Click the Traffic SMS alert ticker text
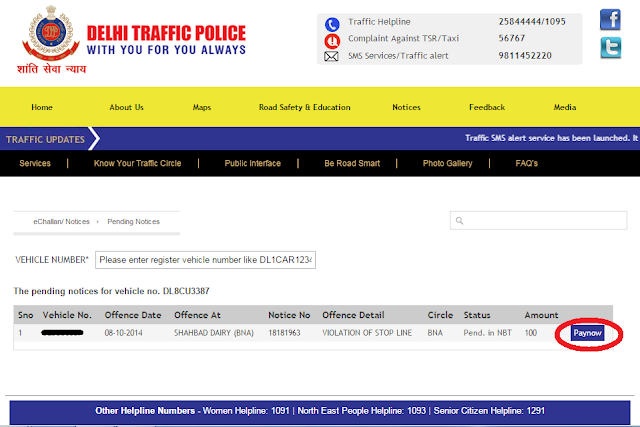This screenshot has height=427, width=640. tap(551, 138)
